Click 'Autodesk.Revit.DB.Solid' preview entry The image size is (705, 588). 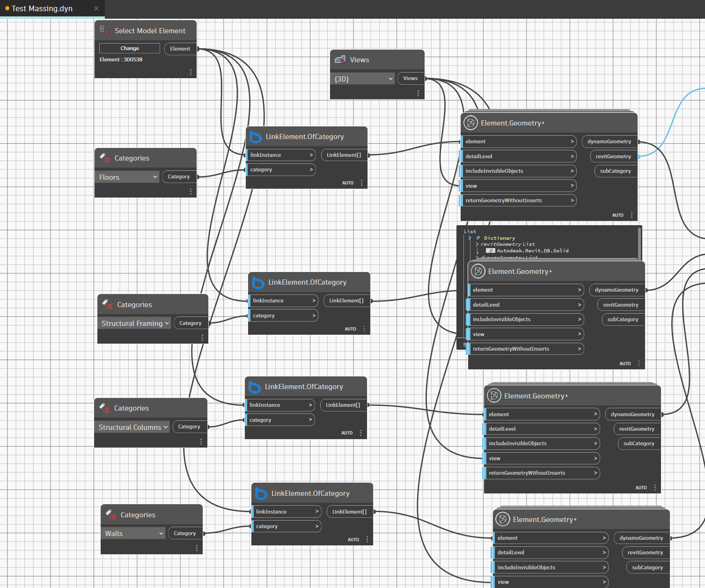[x=533, y=250]
